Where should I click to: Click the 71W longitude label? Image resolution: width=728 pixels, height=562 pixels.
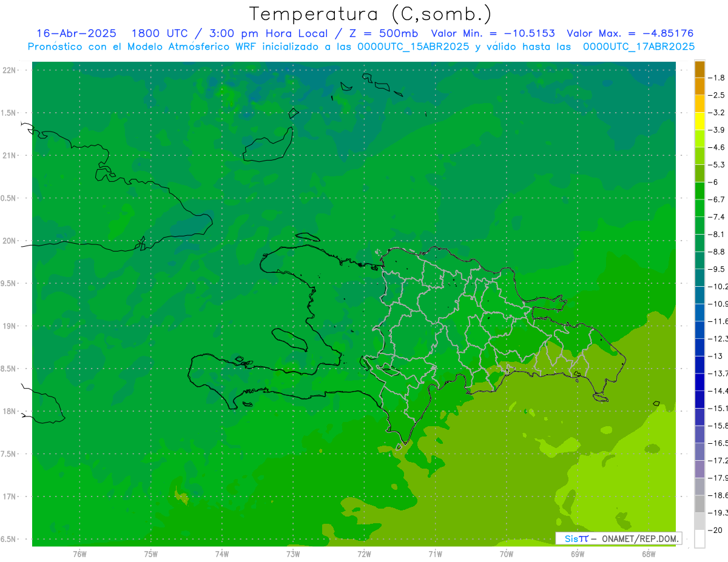[x=435, y=554]
